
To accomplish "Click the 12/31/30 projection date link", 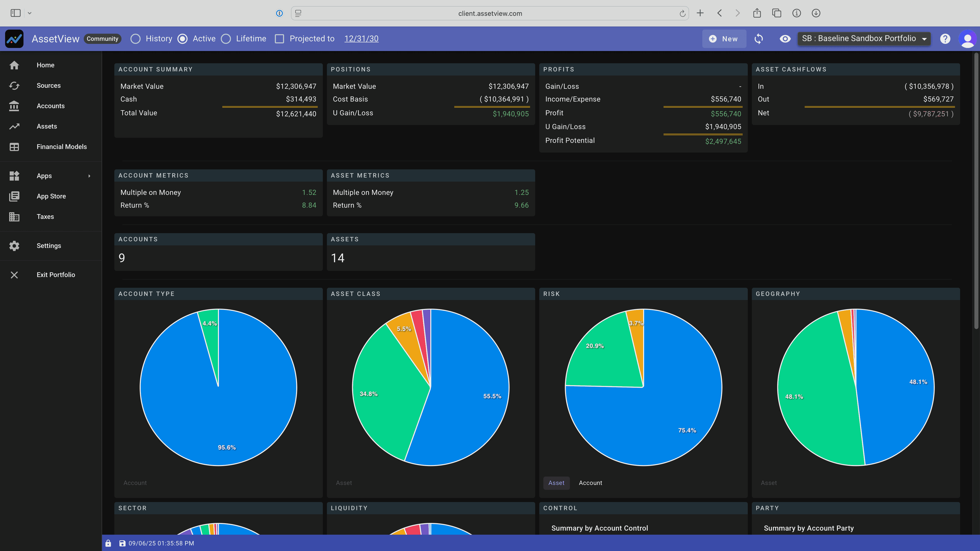I will click(x=361, y=39).
